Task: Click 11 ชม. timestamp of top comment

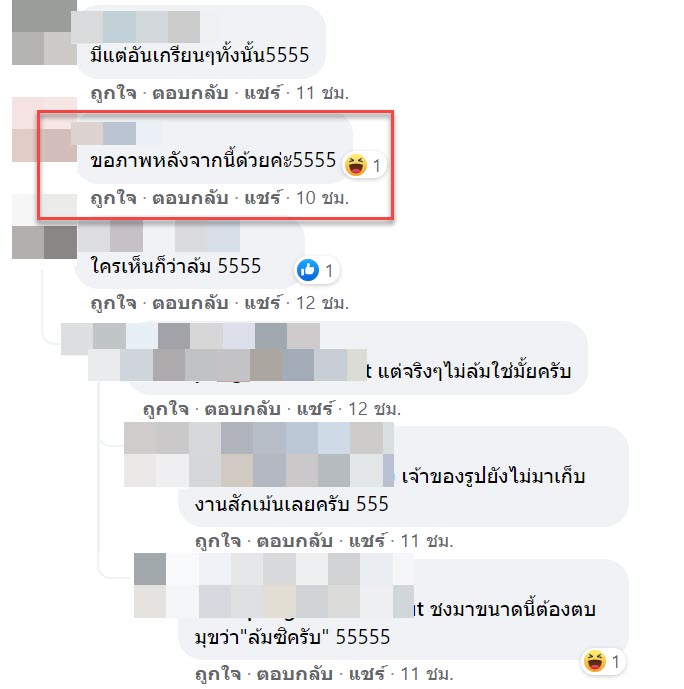Action: pos(322,93)
